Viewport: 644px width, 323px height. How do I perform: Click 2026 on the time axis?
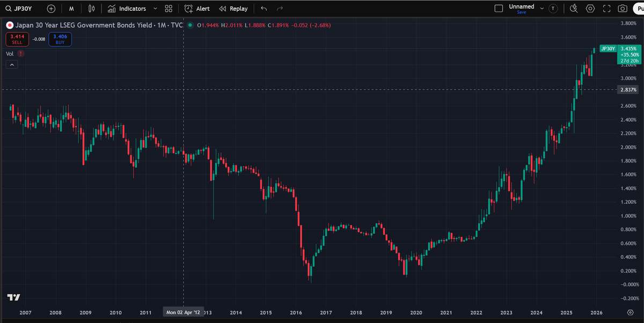point(596,312)
